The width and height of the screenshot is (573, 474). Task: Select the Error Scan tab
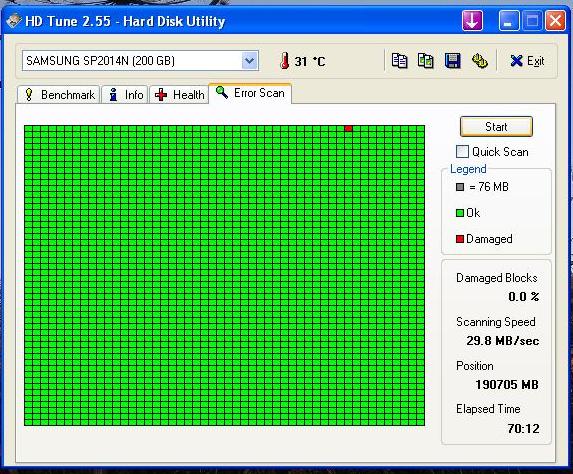250,93
